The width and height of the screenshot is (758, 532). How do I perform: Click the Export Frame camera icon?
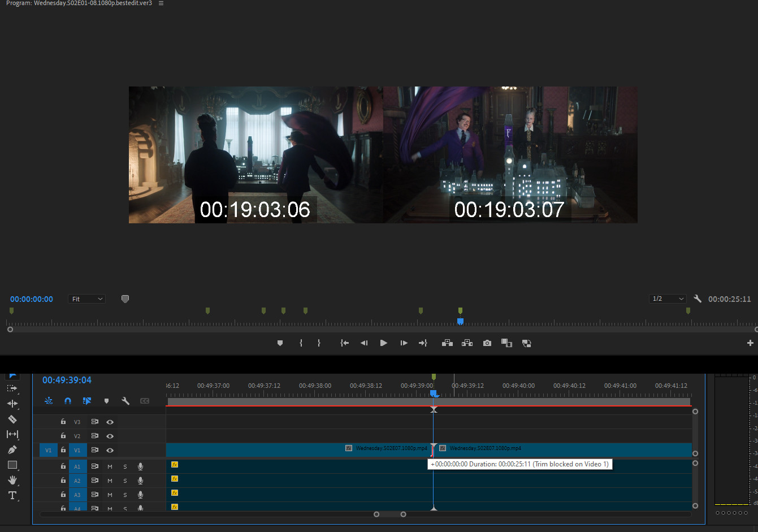487,343
